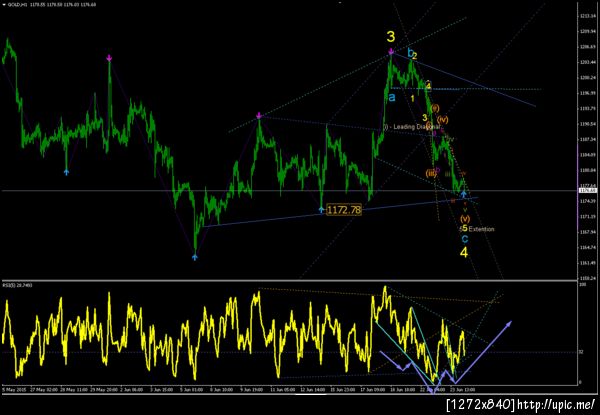Select the blue wave 'a' label
The width and height of the screenshot is (600, 415).
pos(391,97)
